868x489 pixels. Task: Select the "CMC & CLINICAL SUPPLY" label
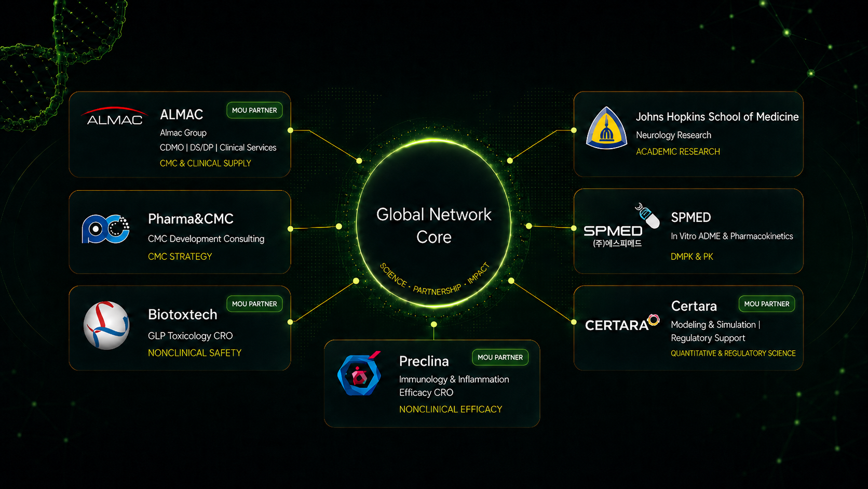click(x=206, y=163)
